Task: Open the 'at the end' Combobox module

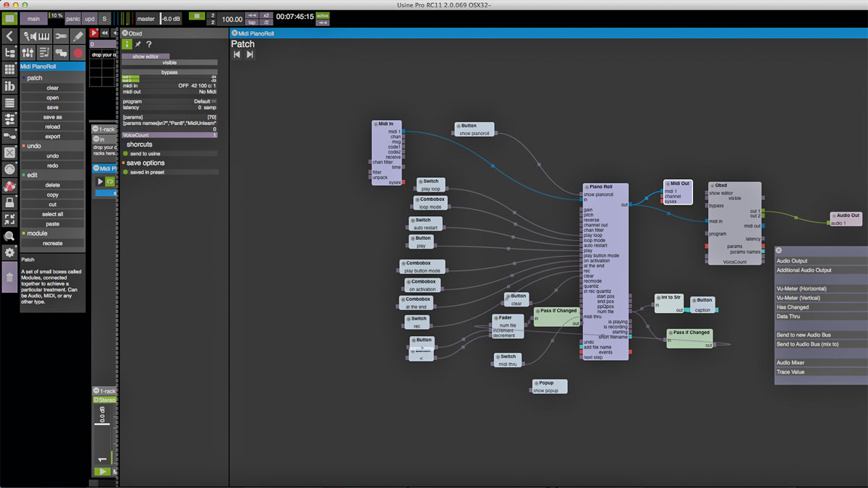Action: coord(416,303)
